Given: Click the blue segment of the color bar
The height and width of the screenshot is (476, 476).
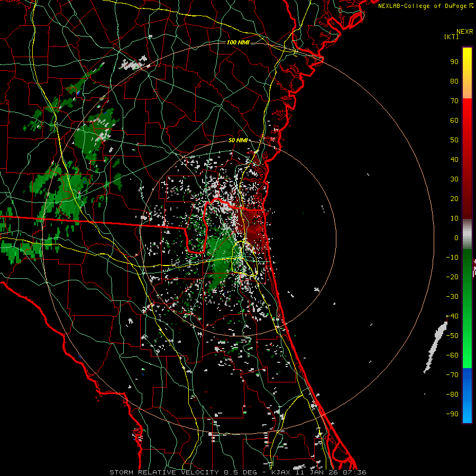Looking at the screenshot, I should [467, 395].
